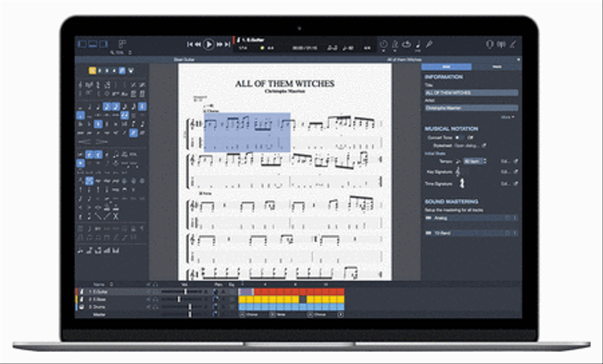The image size is (603, 364).
Task: Click the Drums track instrument icon
Action: coord(82,307)
